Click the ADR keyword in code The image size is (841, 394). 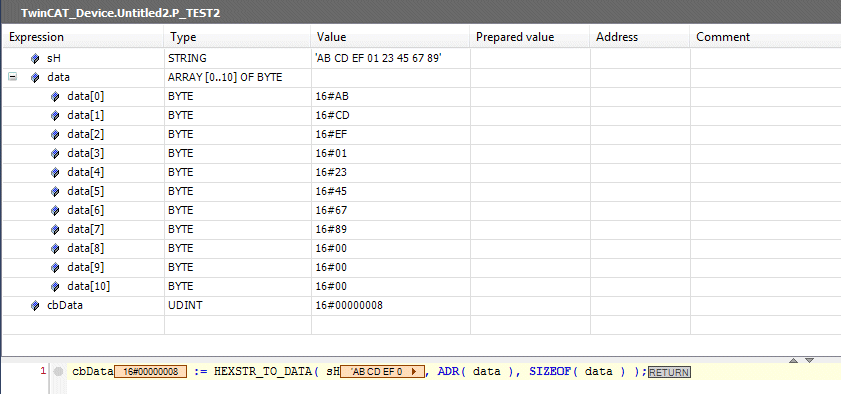(x=449, y=371)
